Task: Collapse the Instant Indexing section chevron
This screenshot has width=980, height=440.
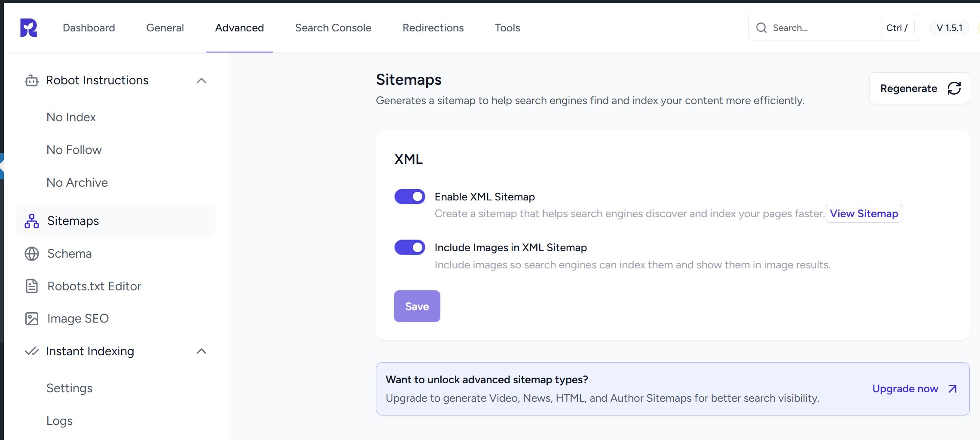Action: [x=201, y=351]
